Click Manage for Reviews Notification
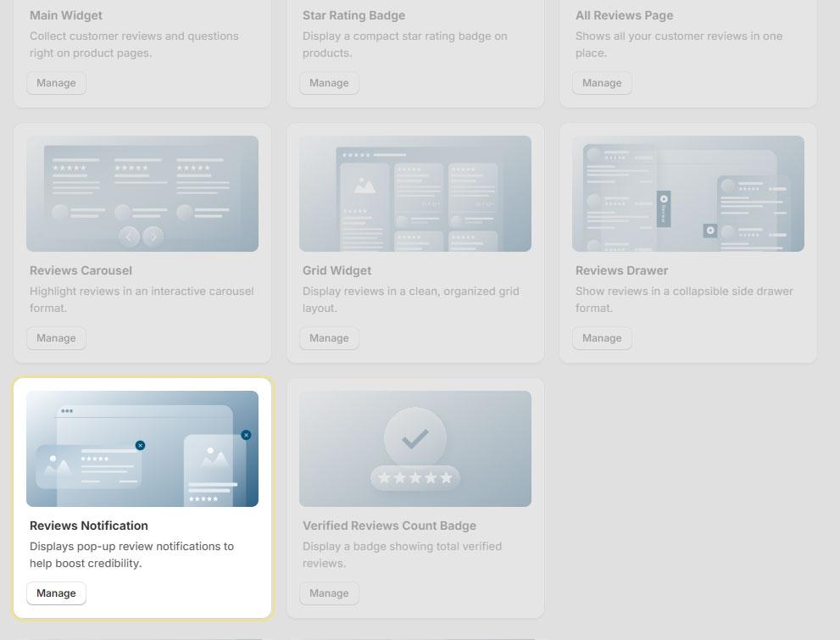 56,593
